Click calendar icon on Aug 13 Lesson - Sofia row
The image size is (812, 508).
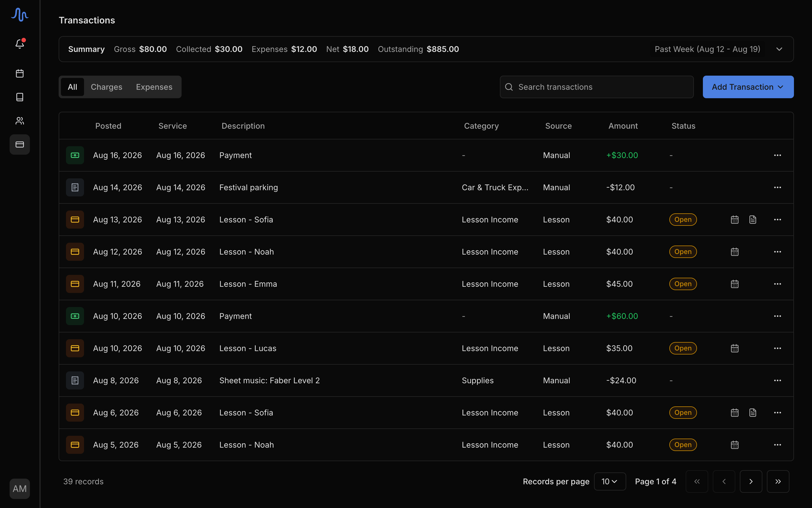point(735,220)
